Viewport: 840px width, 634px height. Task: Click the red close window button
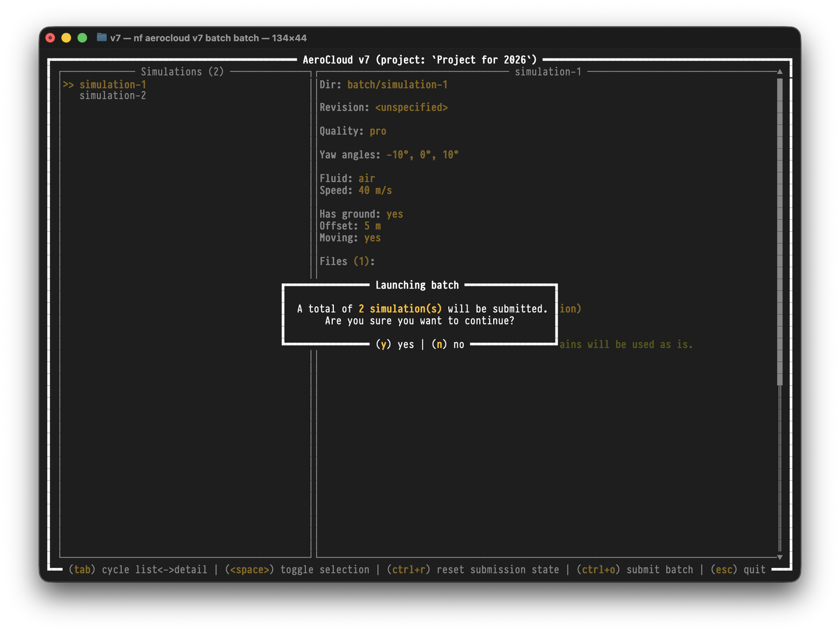point(50,38)
